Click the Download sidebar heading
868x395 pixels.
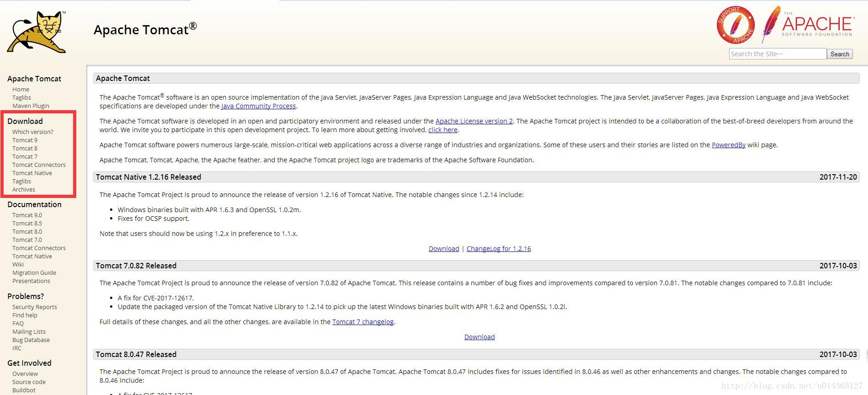click(25, 121)
